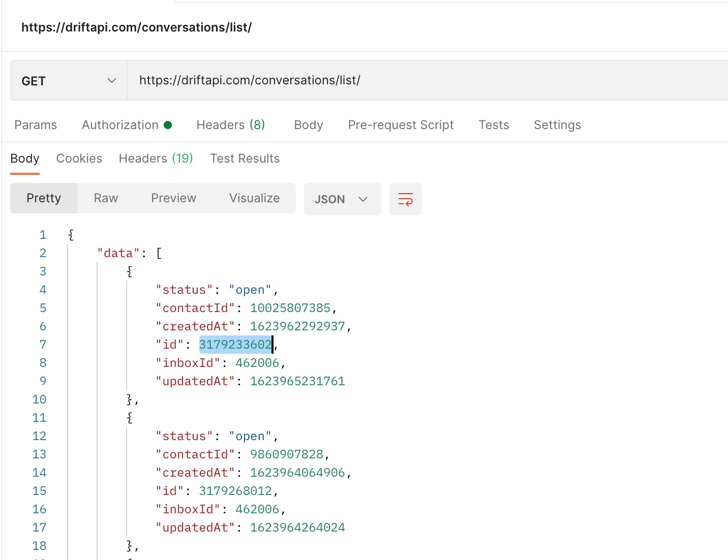Click the request URL input field

pos(428,80)
